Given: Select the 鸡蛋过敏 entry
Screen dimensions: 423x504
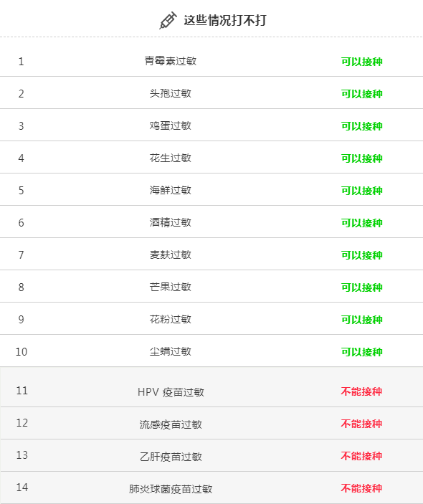Looking at the screenshot, I should pos(171,125).
